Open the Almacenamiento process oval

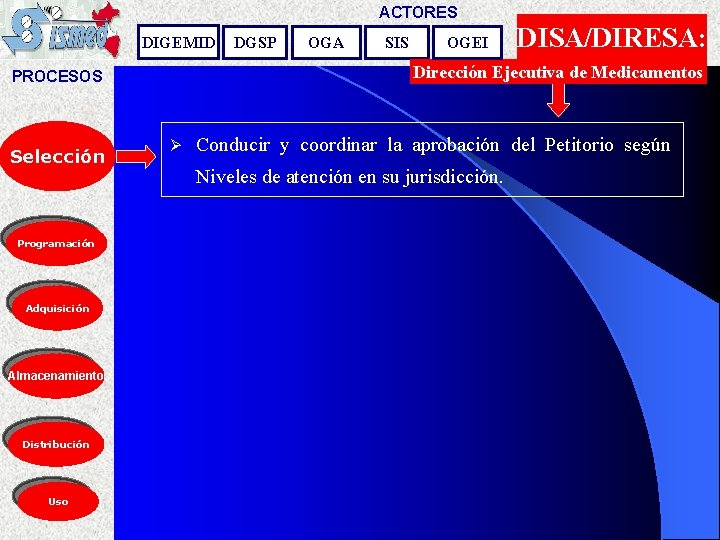(56, 376)
